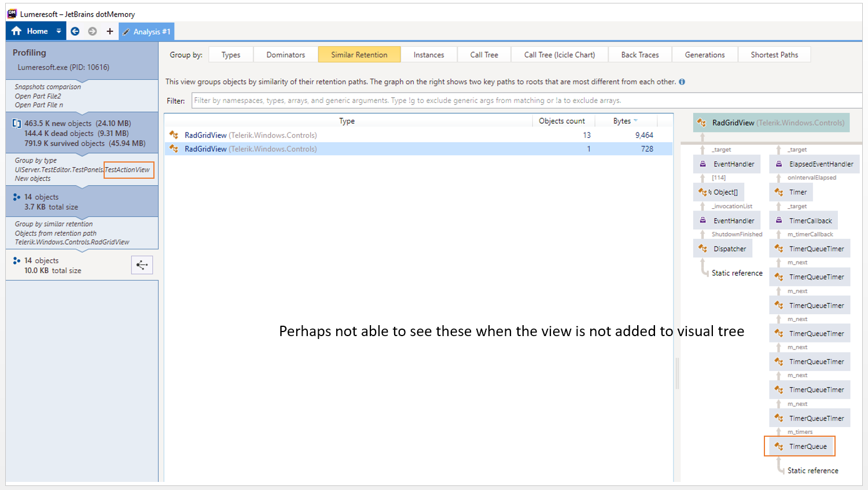Open the Group by similar retention step
Screen dimensions: 868x490
click(82, 233)
